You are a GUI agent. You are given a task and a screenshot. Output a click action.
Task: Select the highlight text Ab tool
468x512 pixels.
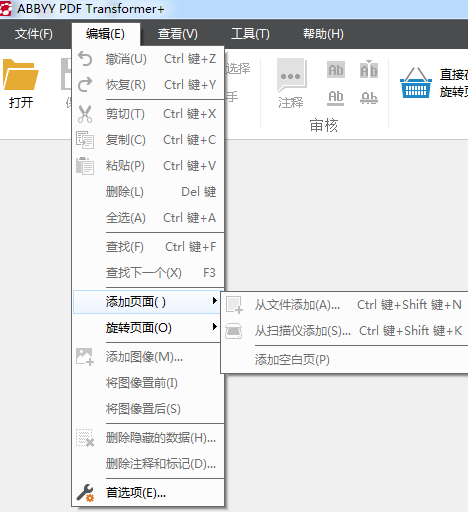click(336, 70)
